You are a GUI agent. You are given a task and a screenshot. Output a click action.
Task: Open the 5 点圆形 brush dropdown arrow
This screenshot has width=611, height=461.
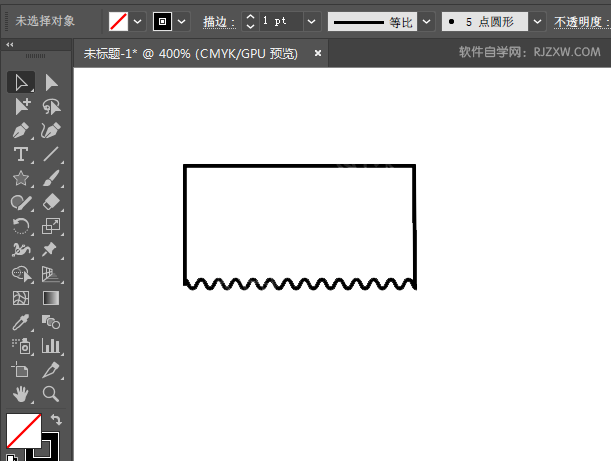pyautogui.click(x=537, y=21)
